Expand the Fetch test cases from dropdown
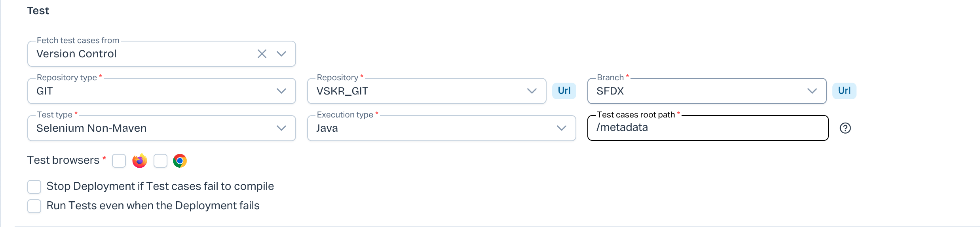Image resolution: width=980 pixels, height=227 pixels. click(281, 54)
